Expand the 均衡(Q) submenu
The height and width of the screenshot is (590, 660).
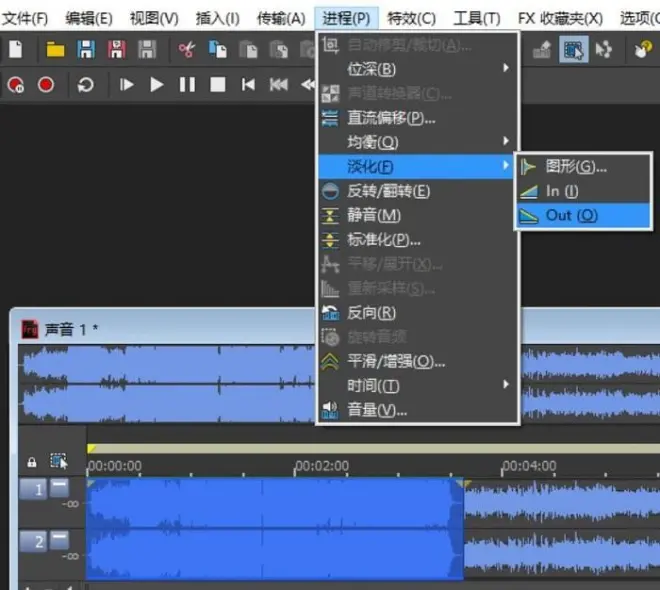tap(417, 142)
